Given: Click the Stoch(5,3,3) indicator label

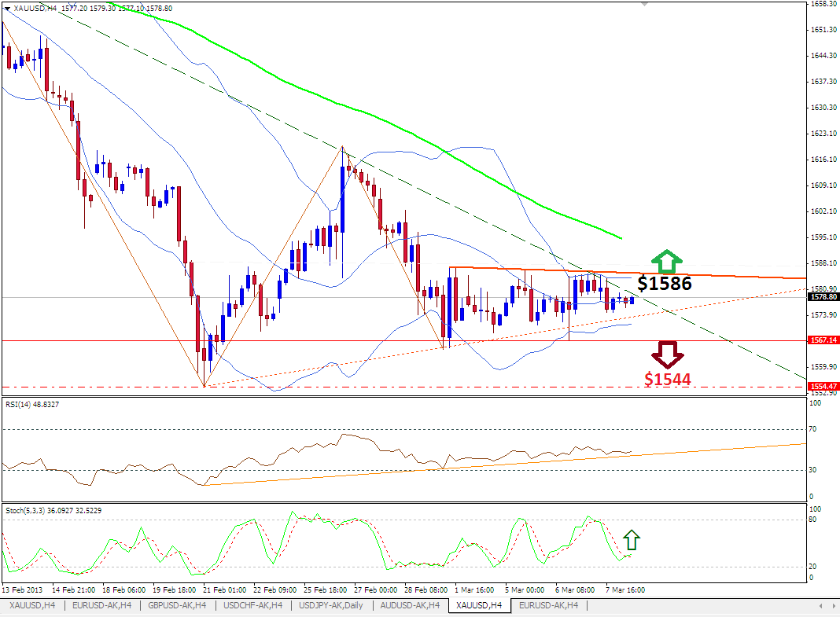Looking at the screenshot, I should 53,510.
